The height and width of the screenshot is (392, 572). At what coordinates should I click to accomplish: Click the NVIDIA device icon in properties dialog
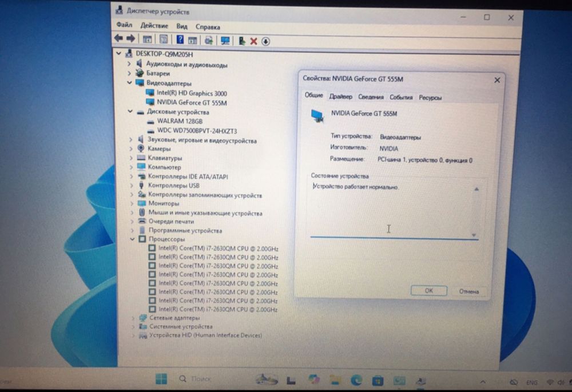tap(317, 115)
